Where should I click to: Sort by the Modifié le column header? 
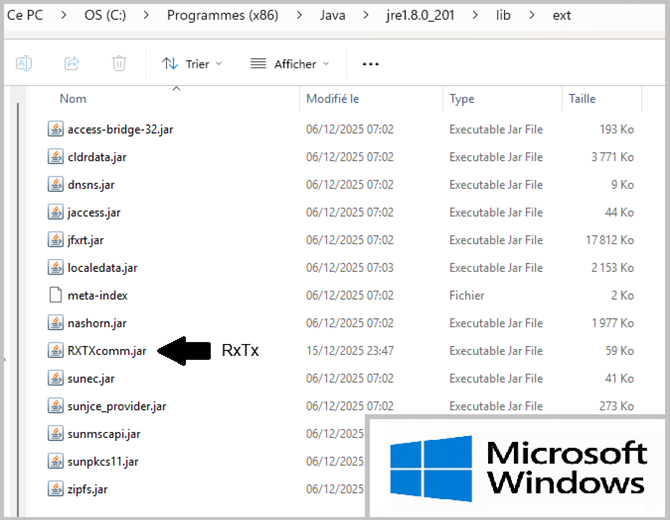coord(332,99)
